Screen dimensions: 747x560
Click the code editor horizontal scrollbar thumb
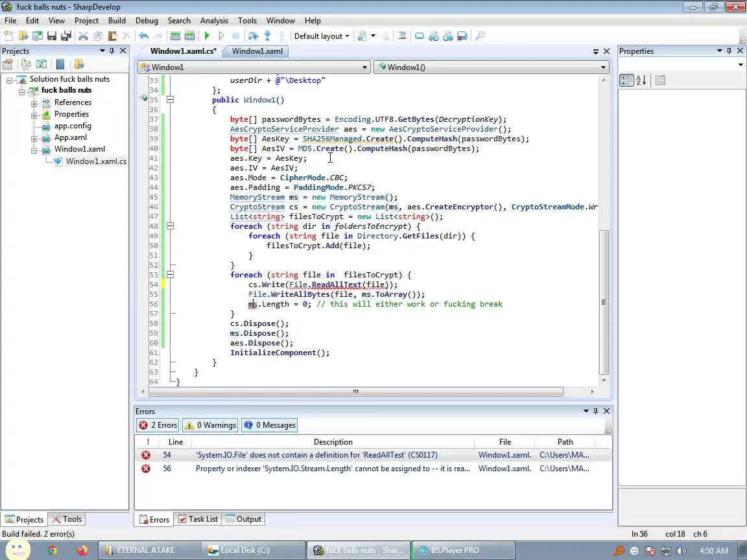[356, 391]
